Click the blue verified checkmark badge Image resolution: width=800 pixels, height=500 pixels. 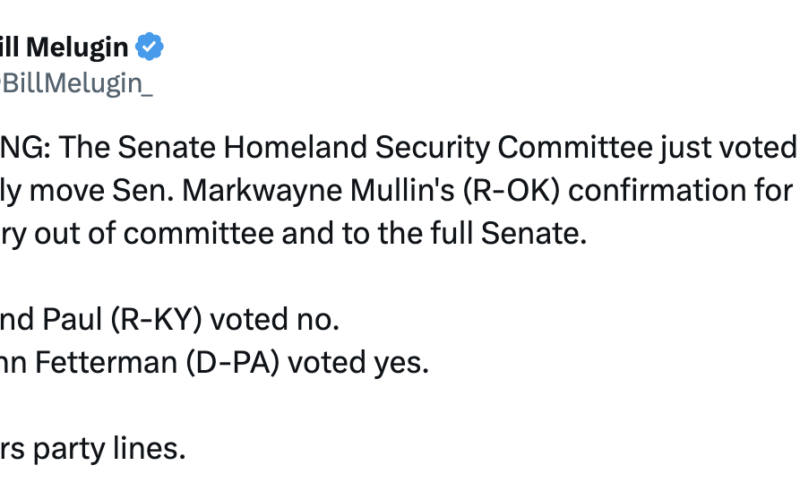click(150, 46)
